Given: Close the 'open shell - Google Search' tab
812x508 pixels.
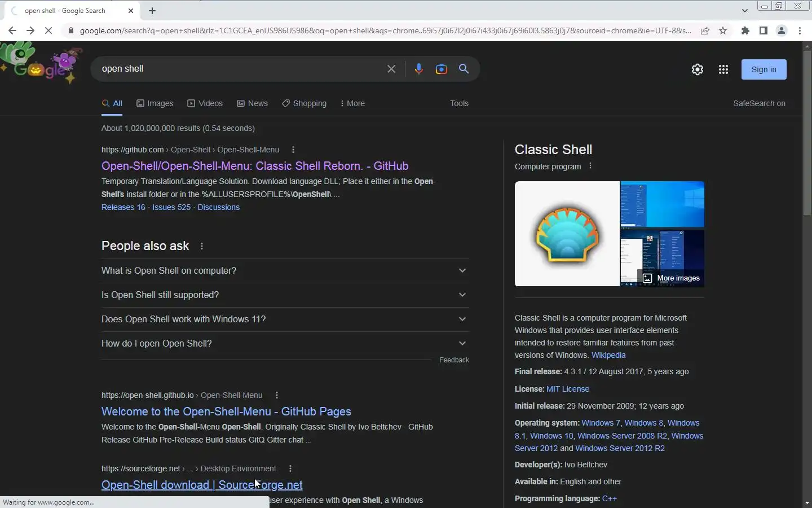Looking at the screenshot, I should coord(131,11).
